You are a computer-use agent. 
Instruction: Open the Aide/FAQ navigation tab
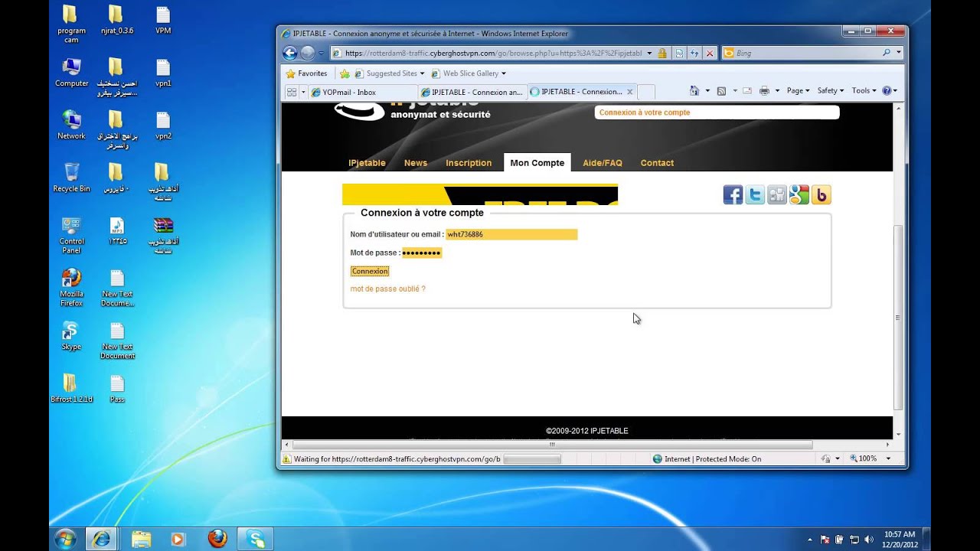(x=603, y=163)
